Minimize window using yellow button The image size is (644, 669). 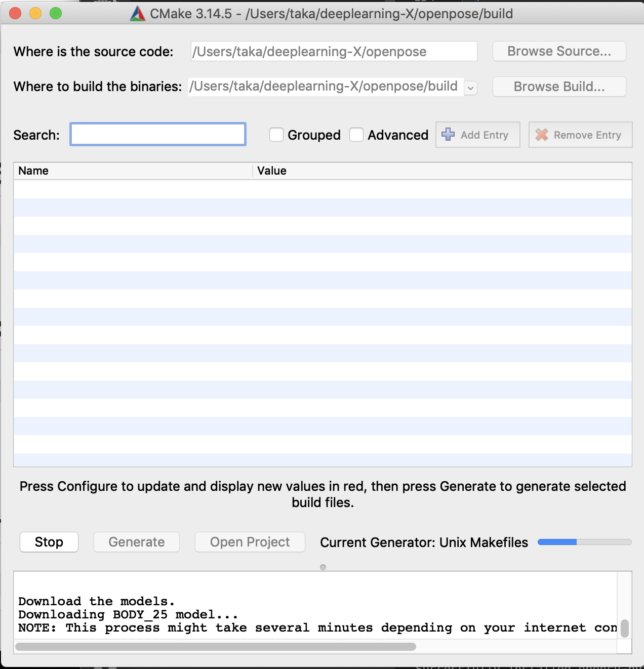[x=35, y=14]
